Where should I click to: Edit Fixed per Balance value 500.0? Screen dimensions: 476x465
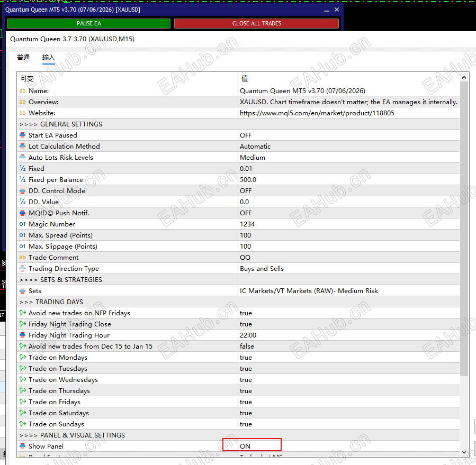tap(349, 179)
